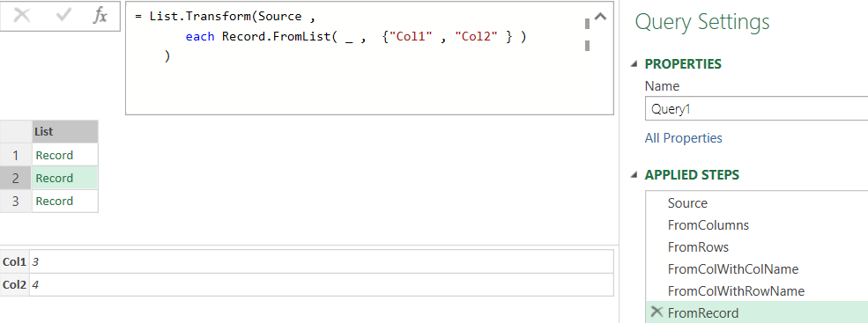Open the fx function insert button

click(x=100, y=16)
